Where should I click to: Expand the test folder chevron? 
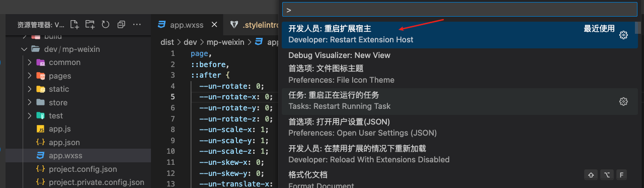click(x=30, y=115)
